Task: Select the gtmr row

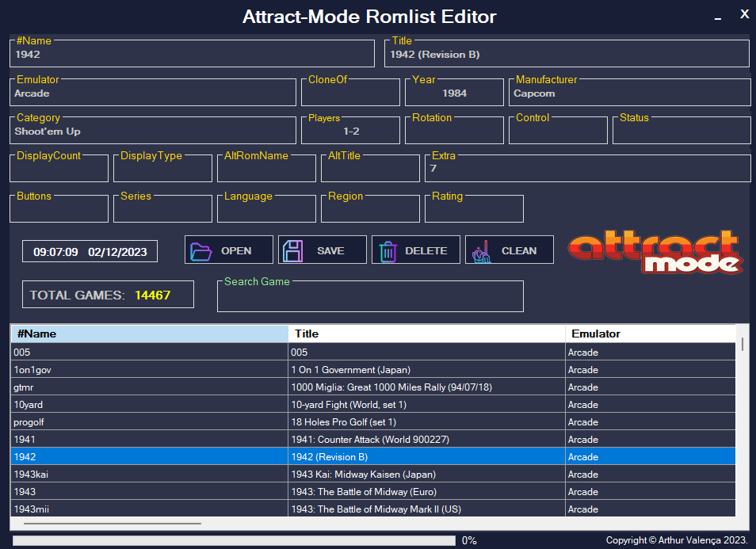Action: pyautogui.click(x=373, y=387)
